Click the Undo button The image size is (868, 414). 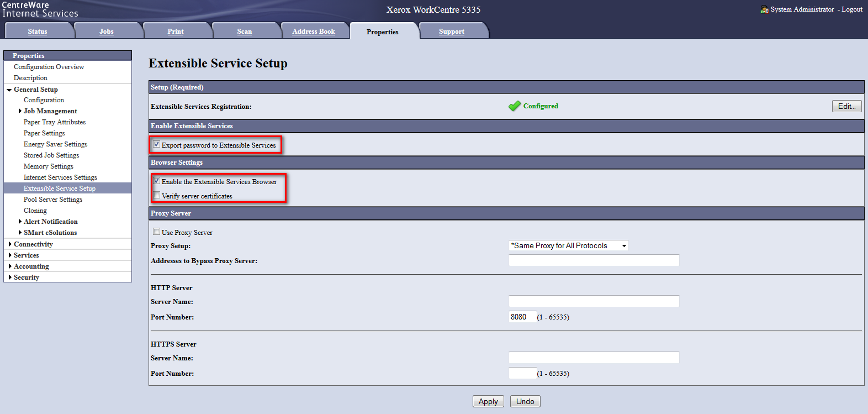point(525,401)
